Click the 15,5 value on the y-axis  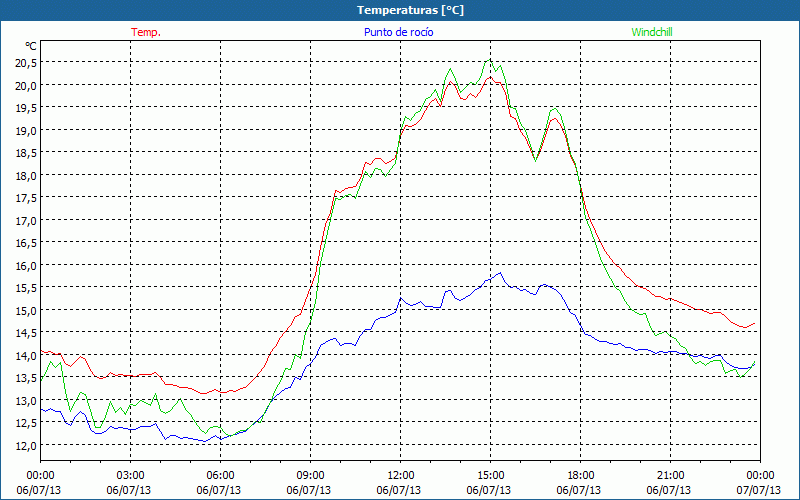point(28,287)
